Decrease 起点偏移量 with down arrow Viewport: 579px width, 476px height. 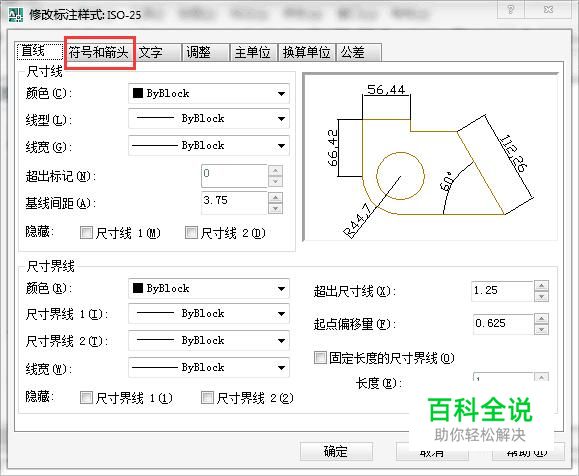[x=541, y=329]
